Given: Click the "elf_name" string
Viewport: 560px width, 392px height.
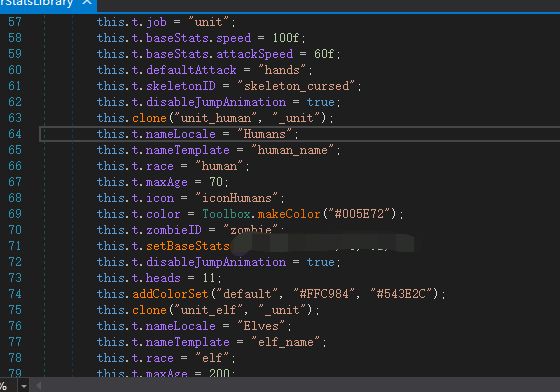Looking at the screenshot, I should 286,342.
